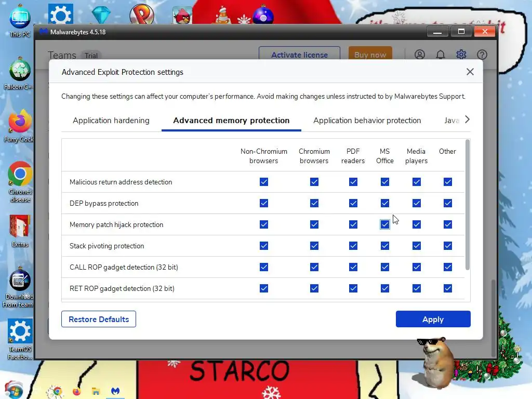The width and height of the screenshot is (532, 399).
Task: Click the Media players column header
Action: point(416,156)
